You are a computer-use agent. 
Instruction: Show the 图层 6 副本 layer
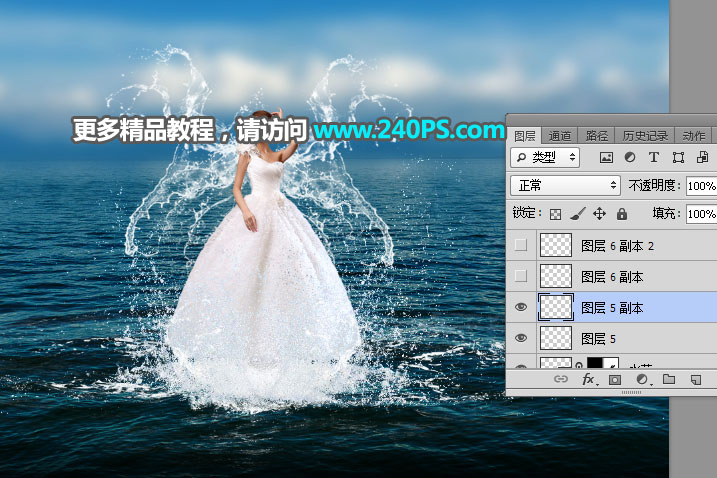point(521,276)
